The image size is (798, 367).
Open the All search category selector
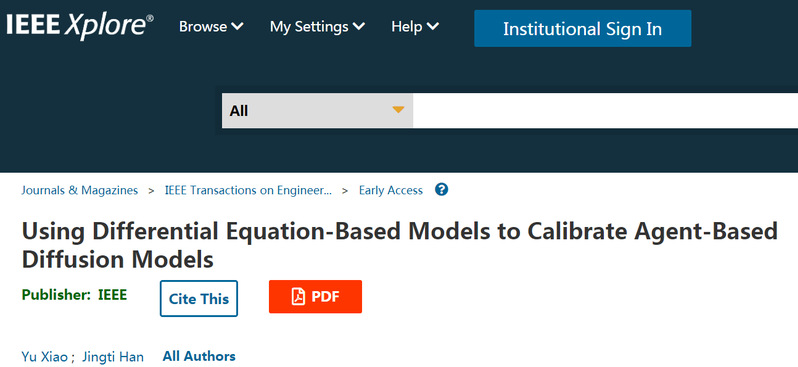point(317,110)
